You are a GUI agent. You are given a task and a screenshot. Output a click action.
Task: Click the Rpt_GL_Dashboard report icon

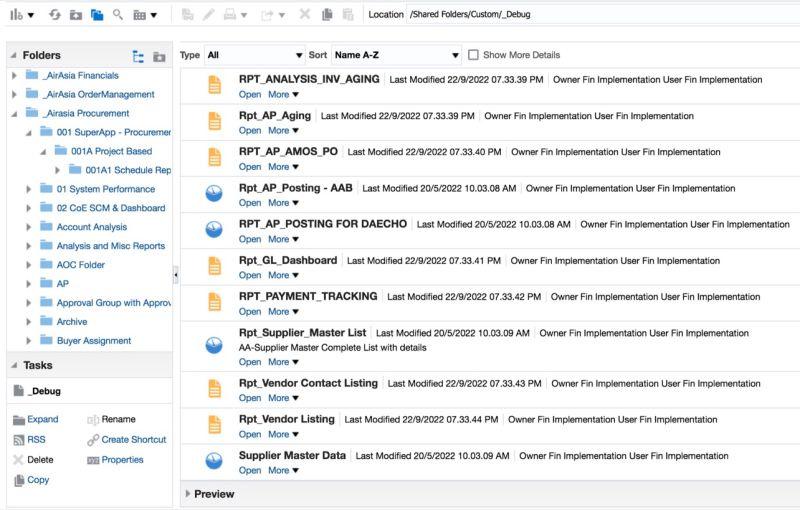[x=214, y=266]
